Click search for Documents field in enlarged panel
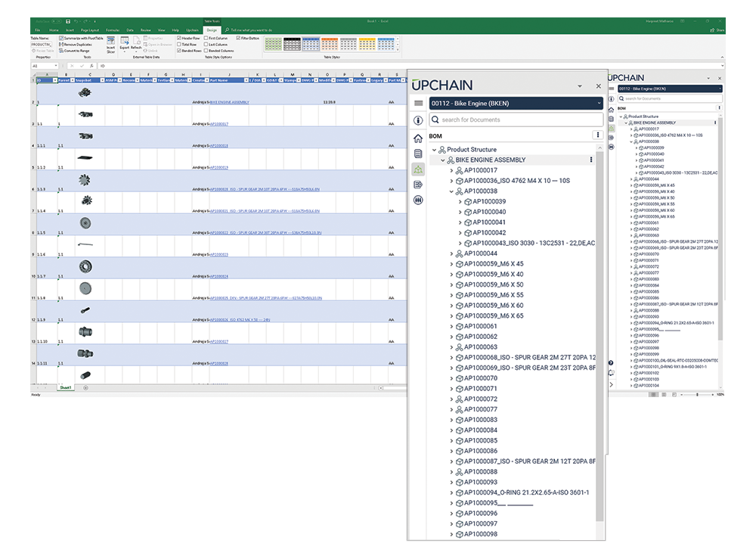This screenshot has width=756, height=556. point(516,120)
